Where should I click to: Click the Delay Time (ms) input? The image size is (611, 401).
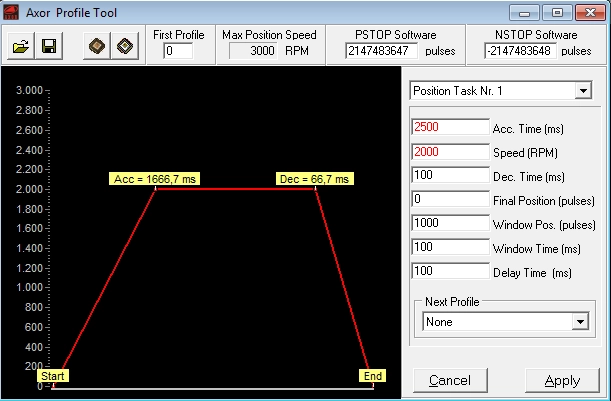tap(450, 271)
